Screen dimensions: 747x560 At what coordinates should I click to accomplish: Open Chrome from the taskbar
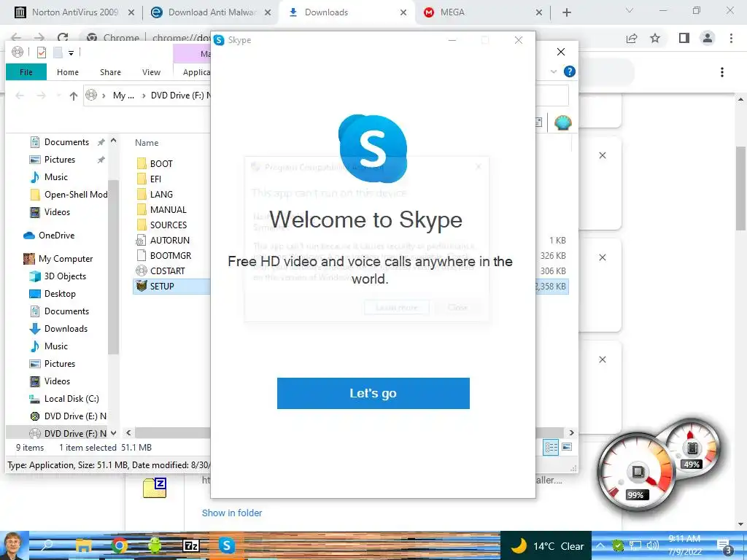(x=119, y=545)
